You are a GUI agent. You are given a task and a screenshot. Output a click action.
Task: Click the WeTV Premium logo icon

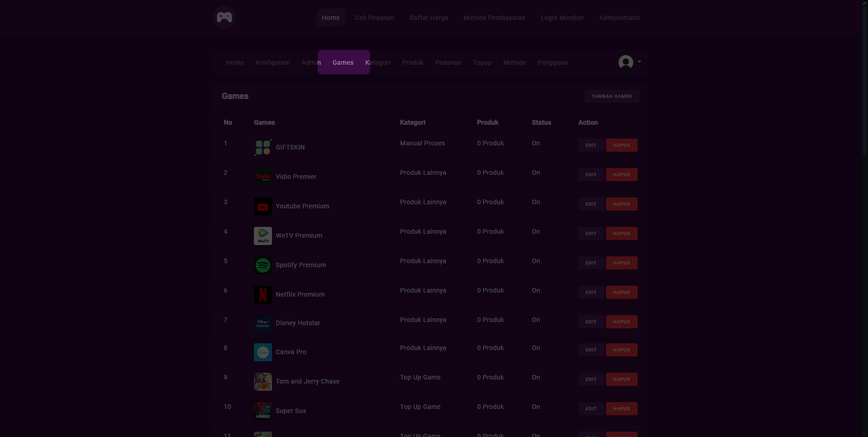[263, 236]
